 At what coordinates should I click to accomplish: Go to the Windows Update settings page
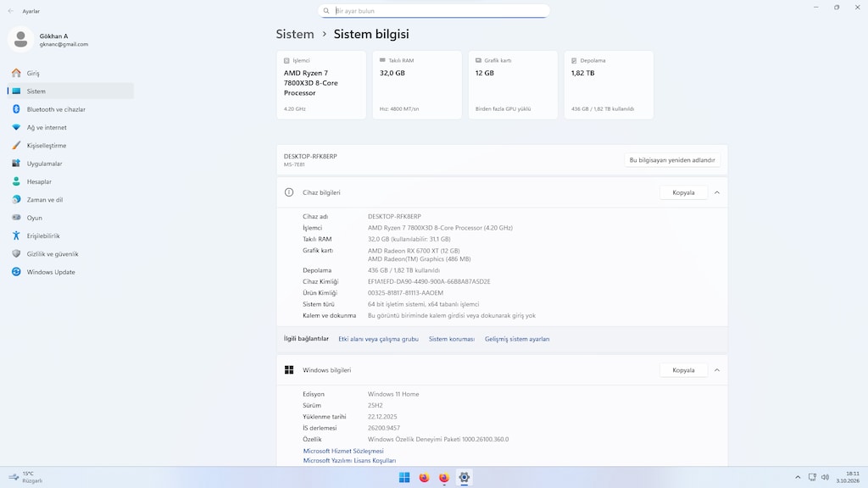pos(71,272)
